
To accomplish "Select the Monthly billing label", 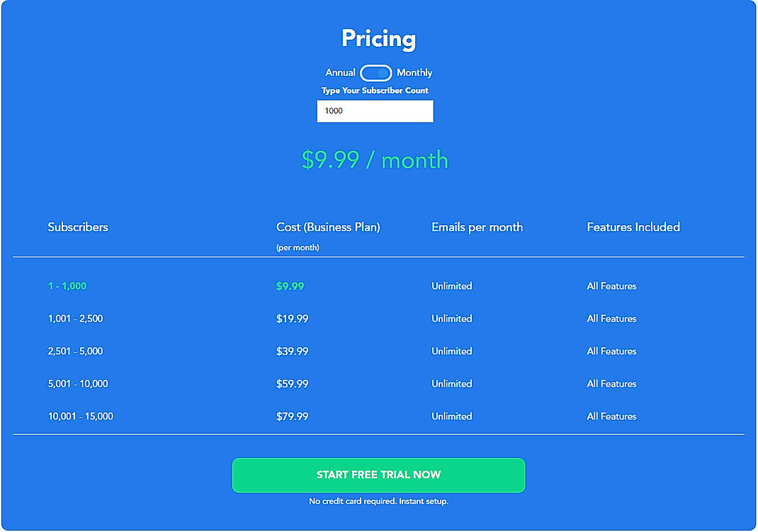I will pos(414,73).
